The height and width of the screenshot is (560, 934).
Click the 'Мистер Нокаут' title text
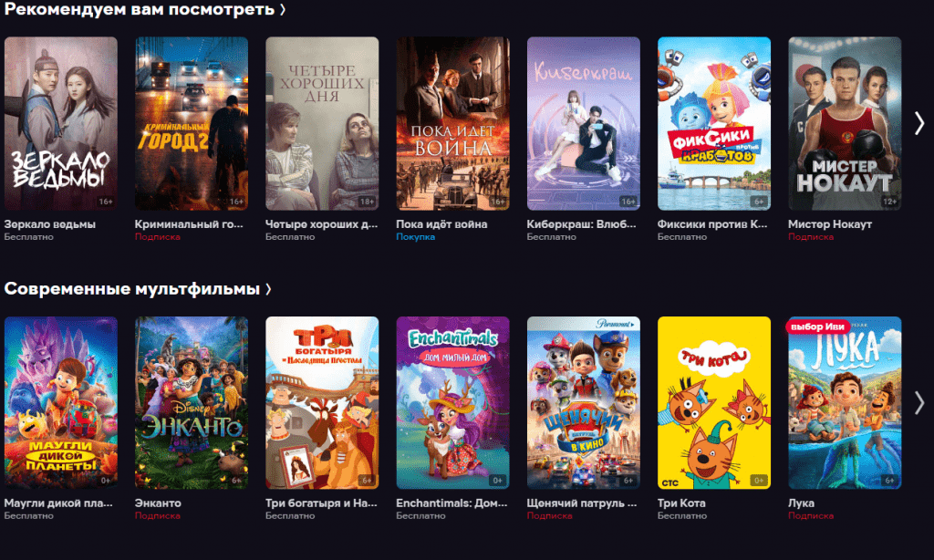tap(830, 224)
